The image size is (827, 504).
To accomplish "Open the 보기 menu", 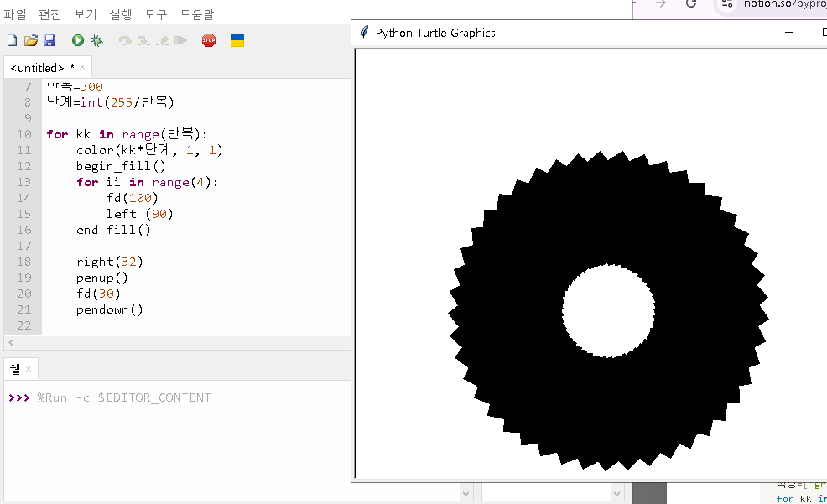I will tap(85, 14).
